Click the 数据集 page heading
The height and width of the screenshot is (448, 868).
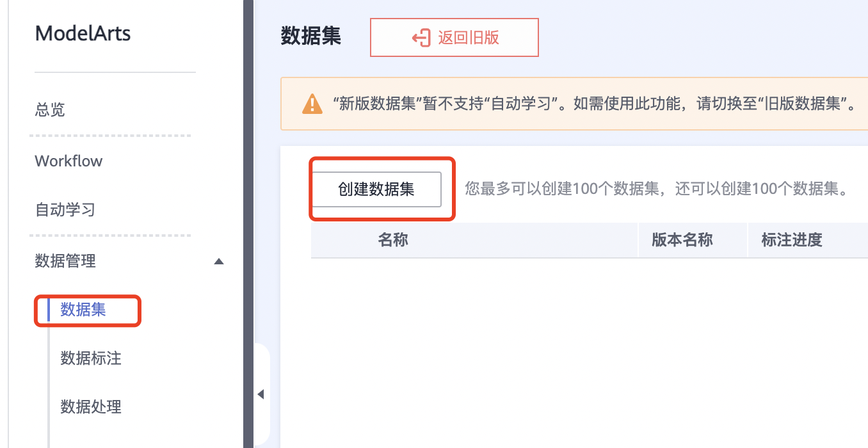(311, 36)
